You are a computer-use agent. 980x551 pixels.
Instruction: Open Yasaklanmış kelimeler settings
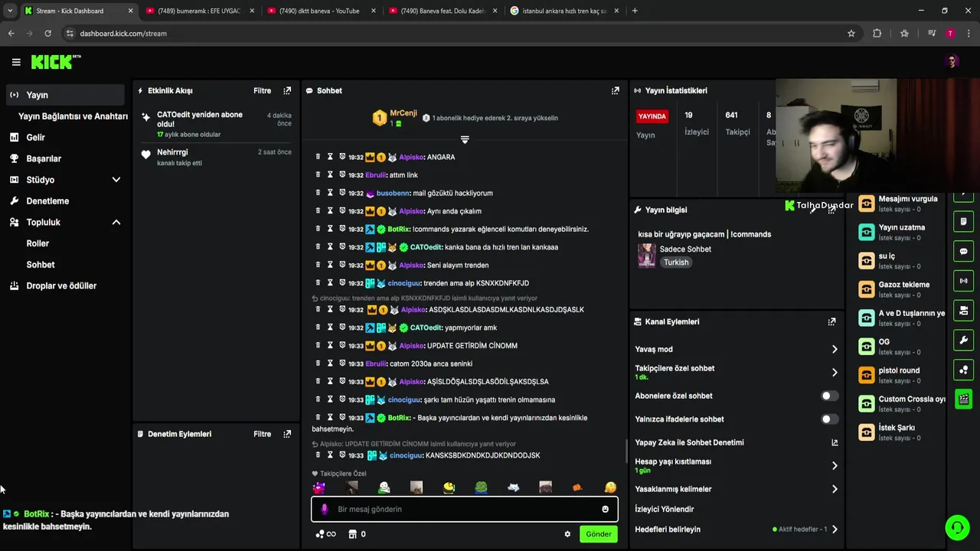click(835, 489)
